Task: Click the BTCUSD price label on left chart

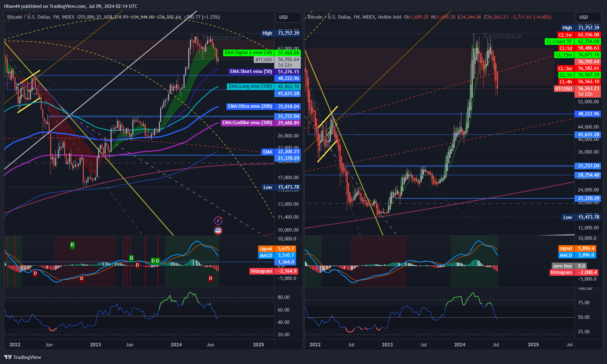Action: (x=264, y=60)
